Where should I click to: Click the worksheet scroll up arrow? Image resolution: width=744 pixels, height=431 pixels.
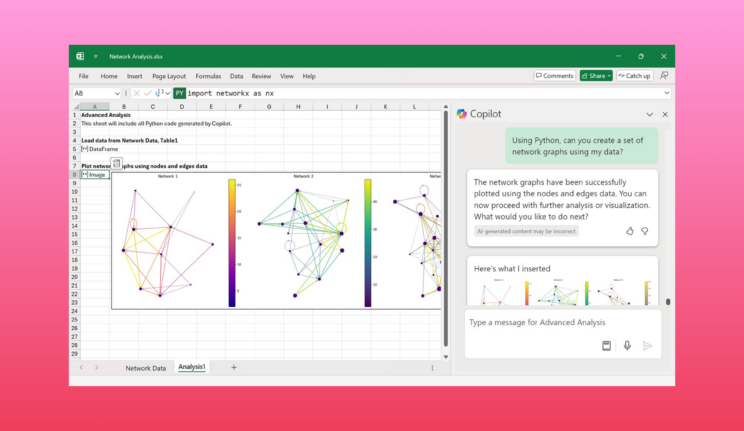click(x=446, y=107)
